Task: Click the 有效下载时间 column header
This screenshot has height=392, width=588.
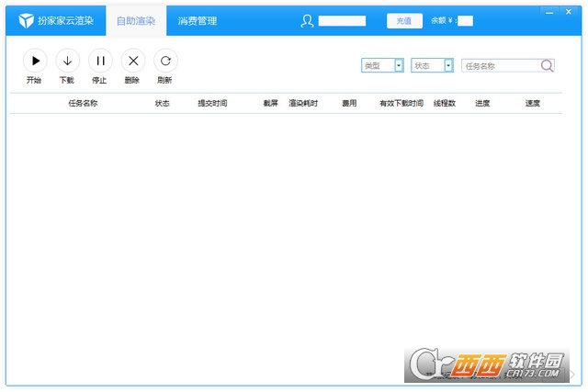Action: pos(401,103)
